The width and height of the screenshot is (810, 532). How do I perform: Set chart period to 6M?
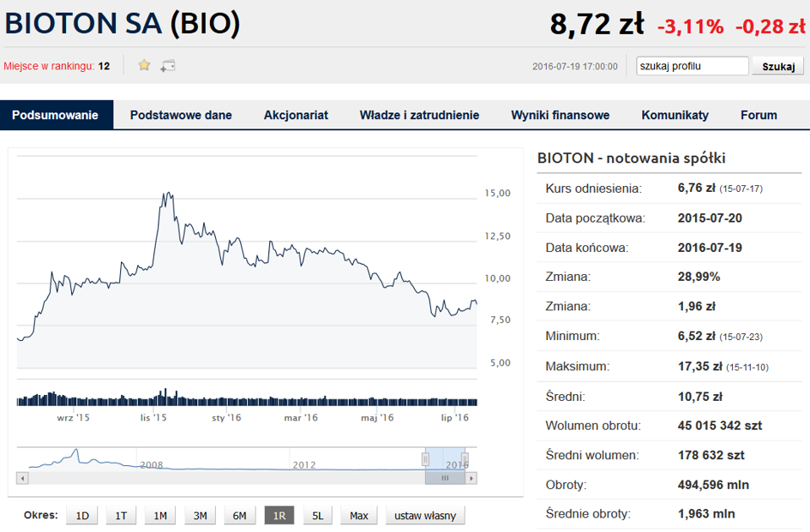pos(239,516)
